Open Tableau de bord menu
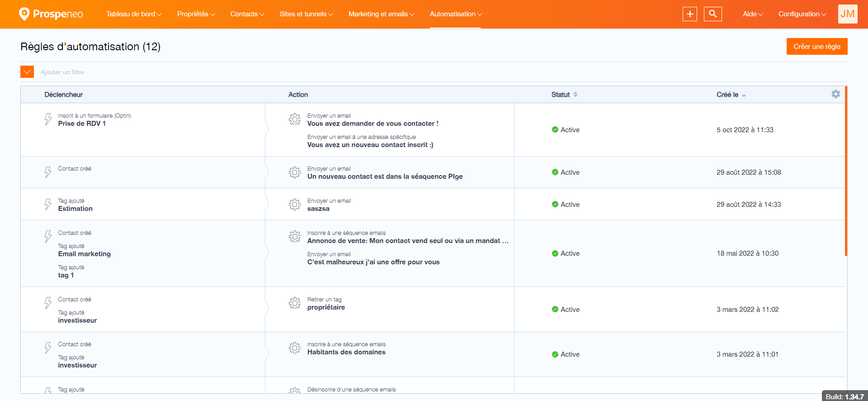Screen dimensions: 868x401 point(134,14)
